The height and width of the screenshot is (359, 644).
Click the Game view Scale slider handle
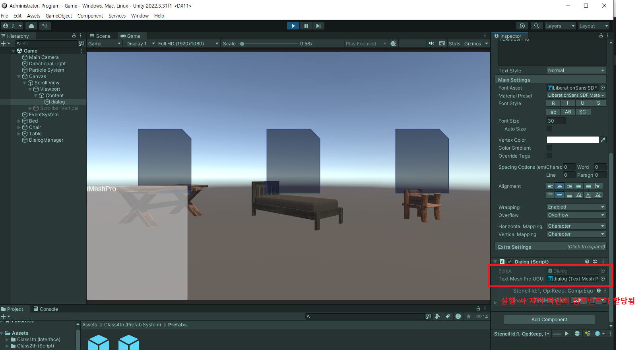point(242,44)
